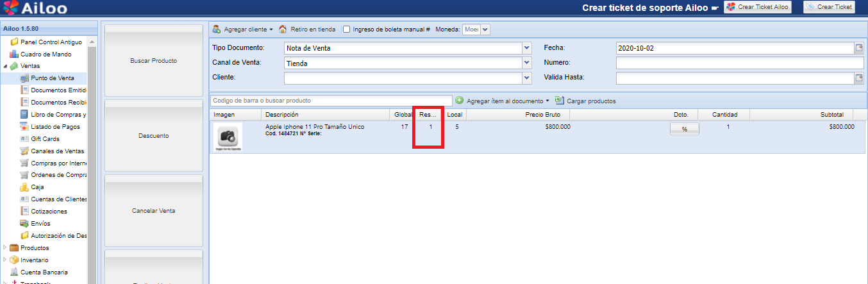Open the Tipo Documento dropdown arrow
The image size is (868, 284).
(527, 48)
